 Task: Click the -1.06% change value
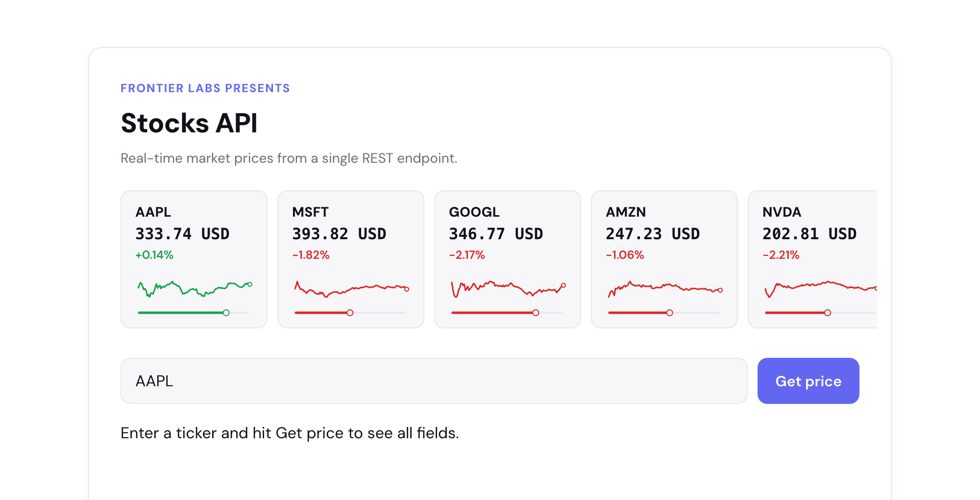[625, 255]
